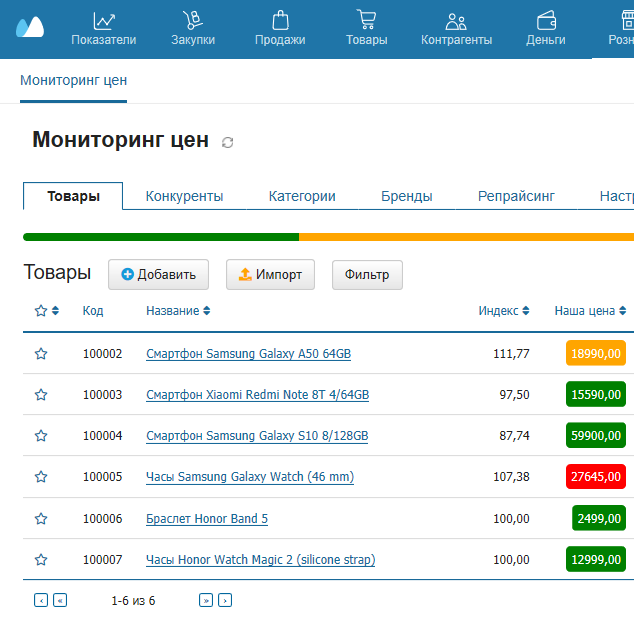Select the Мониторинг цен breadcrumb tab
634x634 pixels.
74,80
